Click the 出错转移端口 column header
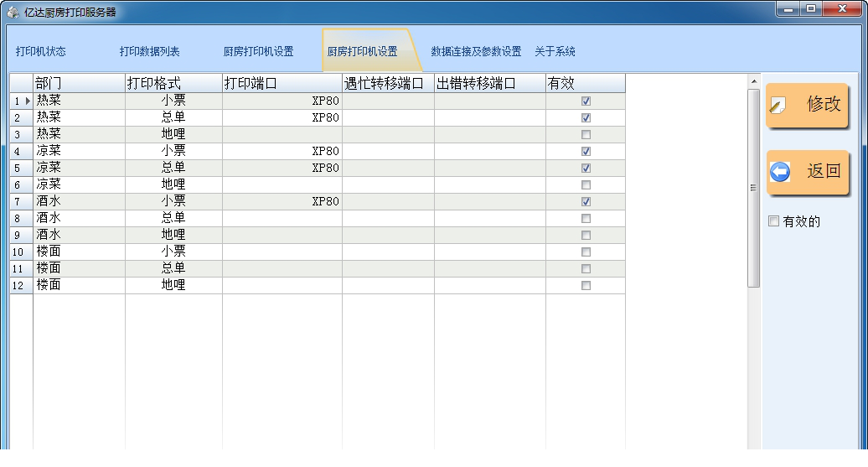The height and width of the screenshot is (467, 868). point(490,83)
